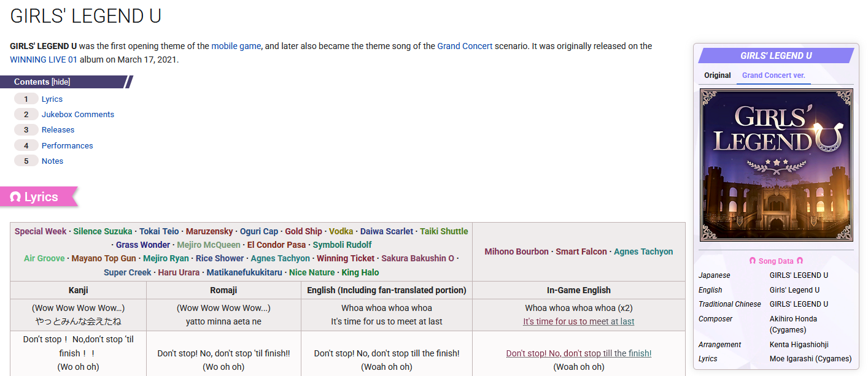Open the Mihono Bourbon character link
Viewport: 868px width, 376px height.
point(517,251)
